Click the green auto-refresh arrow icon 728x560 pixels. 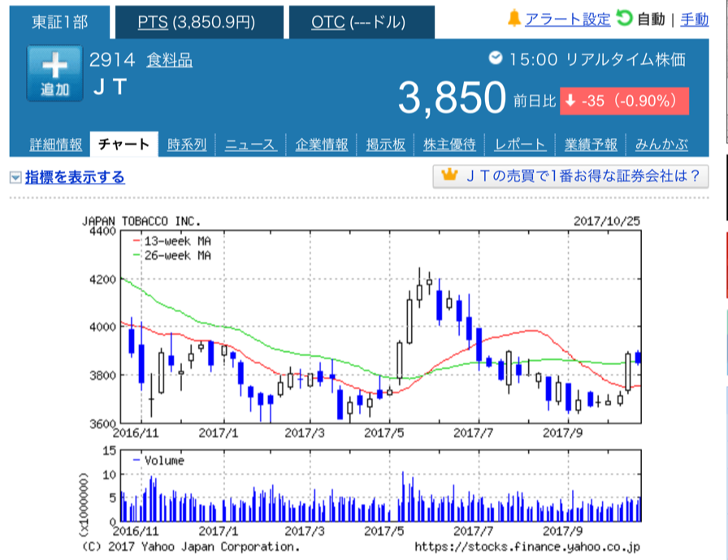pyautogui.click(x=625, y=18)
